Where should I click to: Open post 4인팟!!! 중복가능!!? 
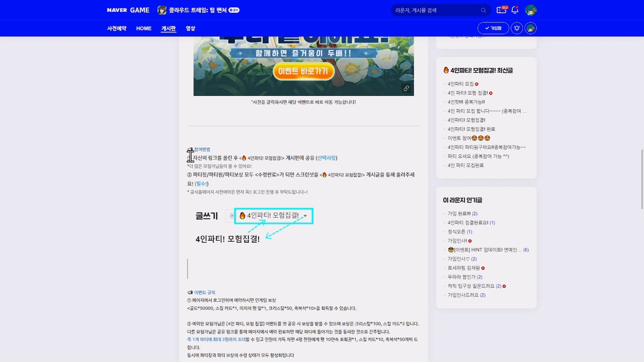tap(466, 102)
